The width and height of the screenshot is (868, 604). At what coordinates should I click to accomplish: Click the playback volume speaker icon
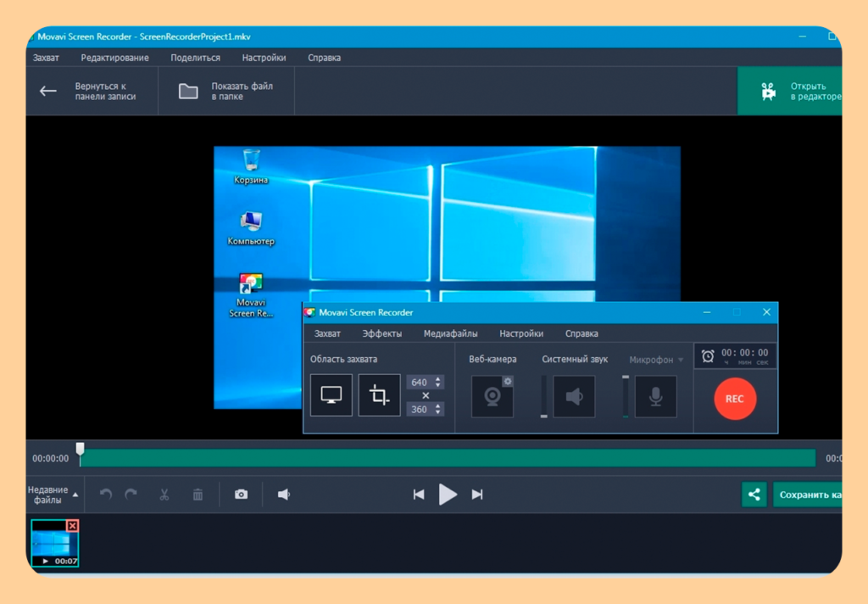click(283, 495)
